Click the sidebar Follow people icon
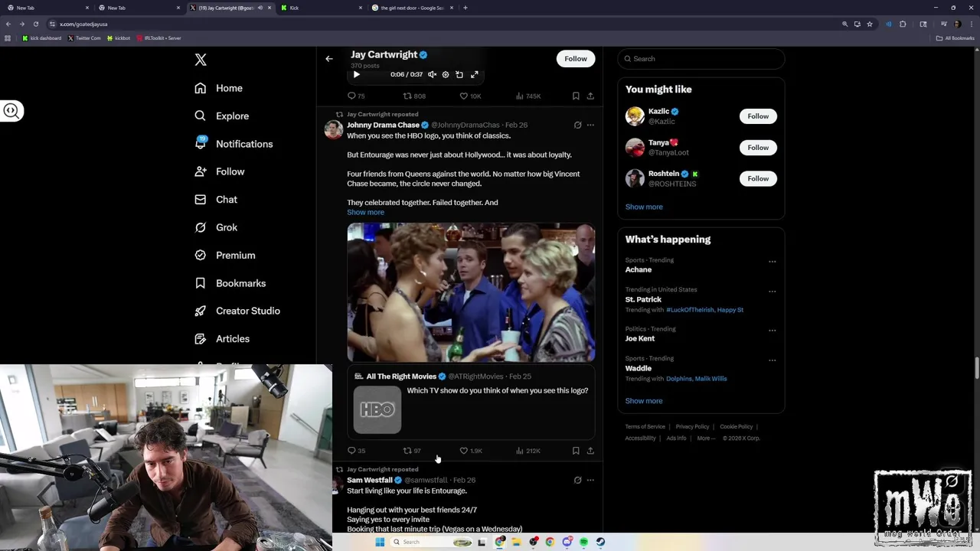 click(201, 172)
